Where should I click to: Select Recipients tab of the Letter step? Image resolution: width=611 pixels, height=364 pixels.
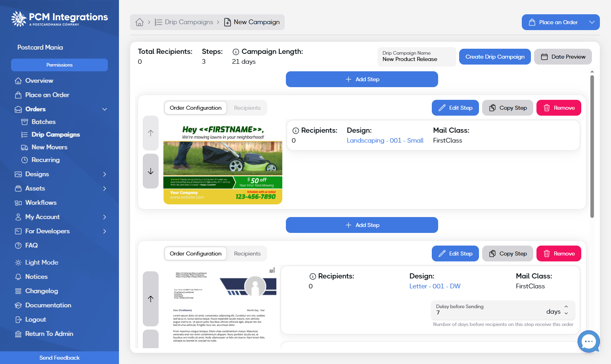point(247,253)
